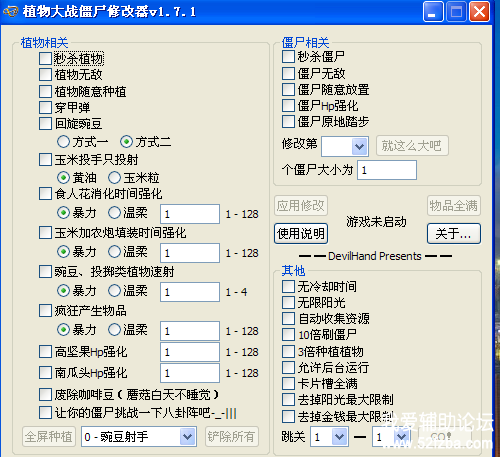The width and height of the screenshot is (500, 457).
Task: Tick the 植物无敌 checkbox
Action: [45, 74]
